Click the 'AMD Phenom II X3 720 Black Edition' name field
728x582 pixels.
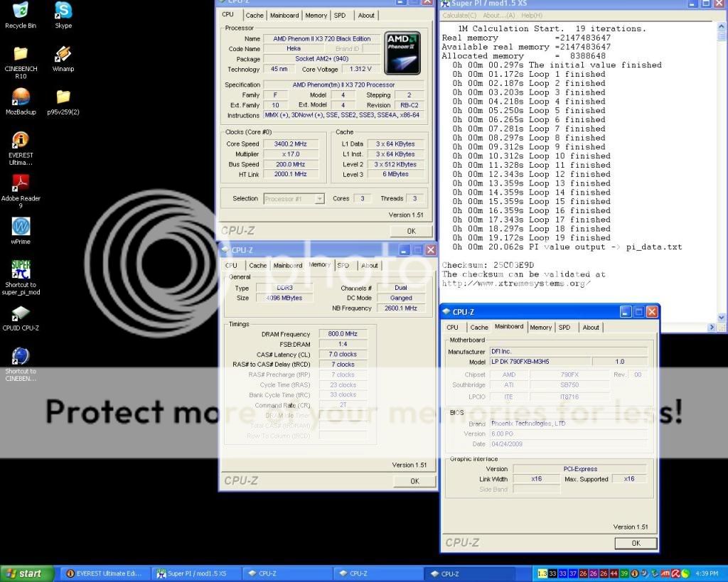coord(322,38)
